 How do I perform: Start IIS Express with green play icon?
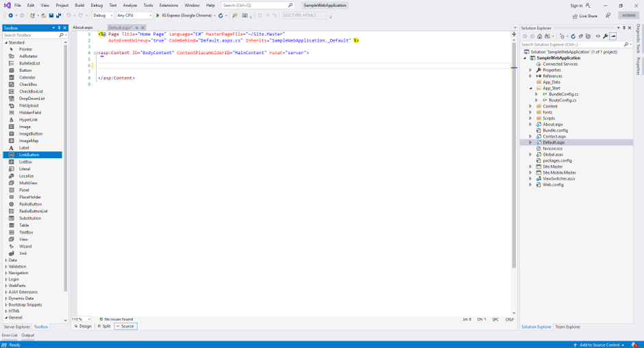tap(158, 16)
